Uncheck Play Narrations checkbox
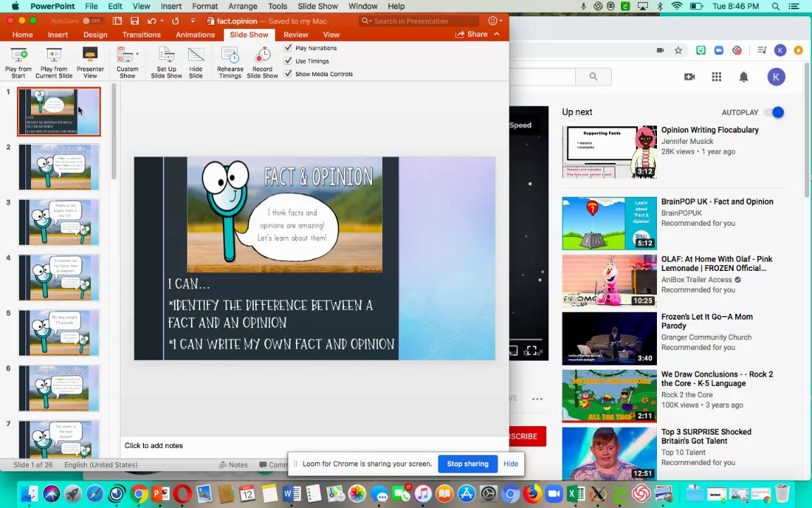The height and width of the screenshot is (508, 812). click(288, 48)
